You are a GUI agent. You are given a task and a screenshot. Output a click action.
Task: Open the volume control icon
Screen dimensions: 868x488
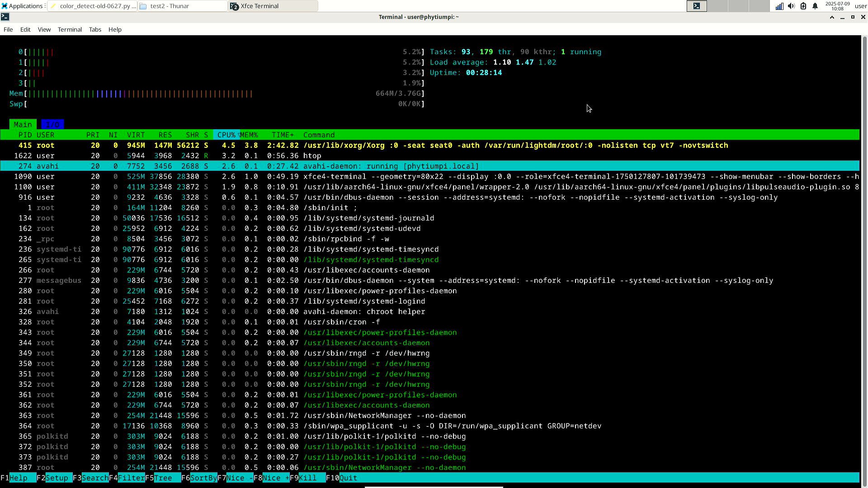pyautogui.click(x=791, y=6)
